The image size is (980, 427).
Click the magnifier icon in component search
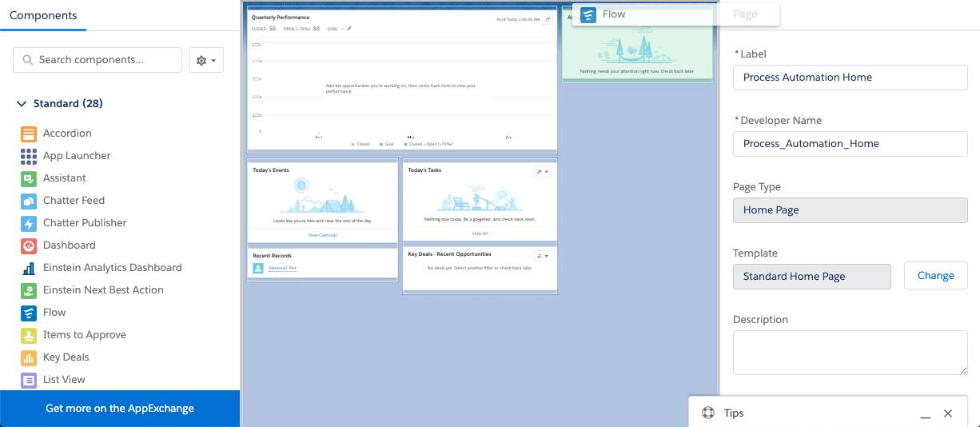[28, 60]
